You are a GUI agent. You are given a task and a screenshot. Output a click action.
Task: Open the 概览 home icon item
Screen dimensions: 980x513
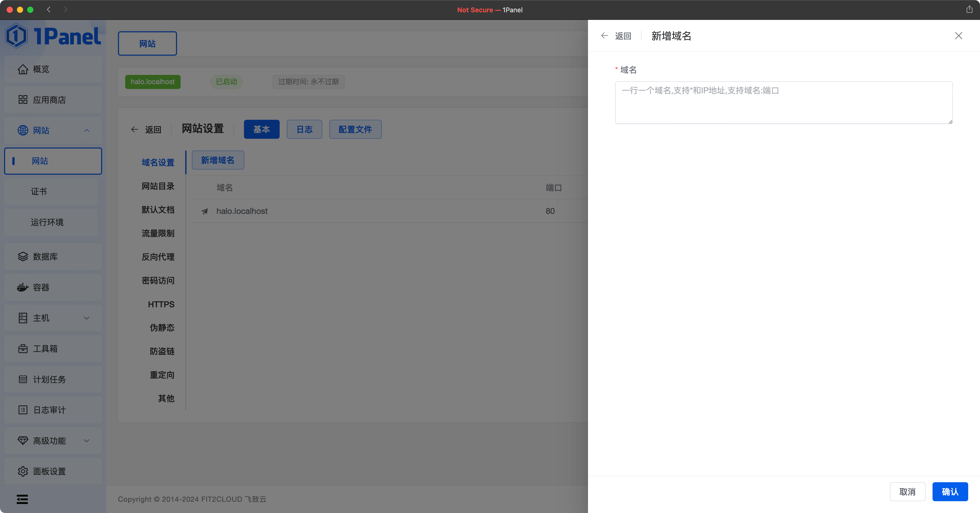(x=23, y=69)
